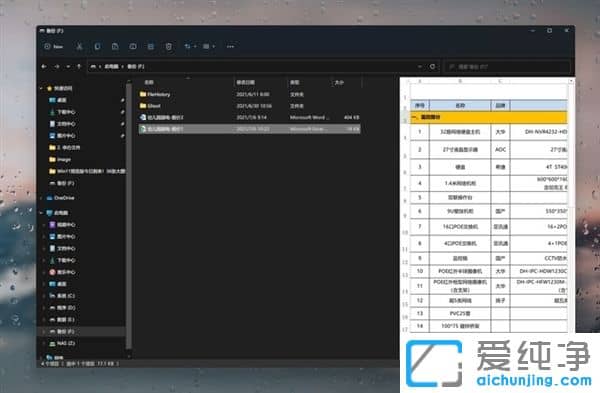Click the Copy icon in the toolbar
The height and width of the screenshot is (393, 600).
(x=97, y=46)
